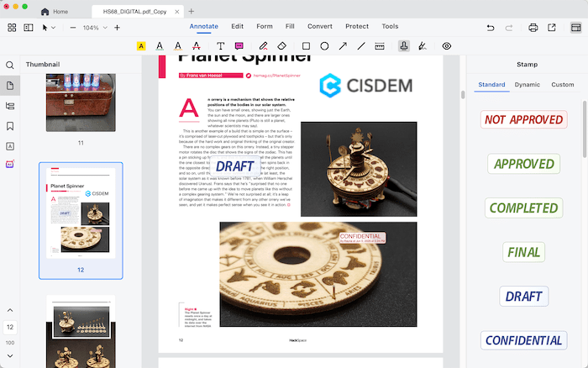The image size is (588, 368).
Task: Toggle annotation visibility eye icon
Action: (x=446, y=46)
